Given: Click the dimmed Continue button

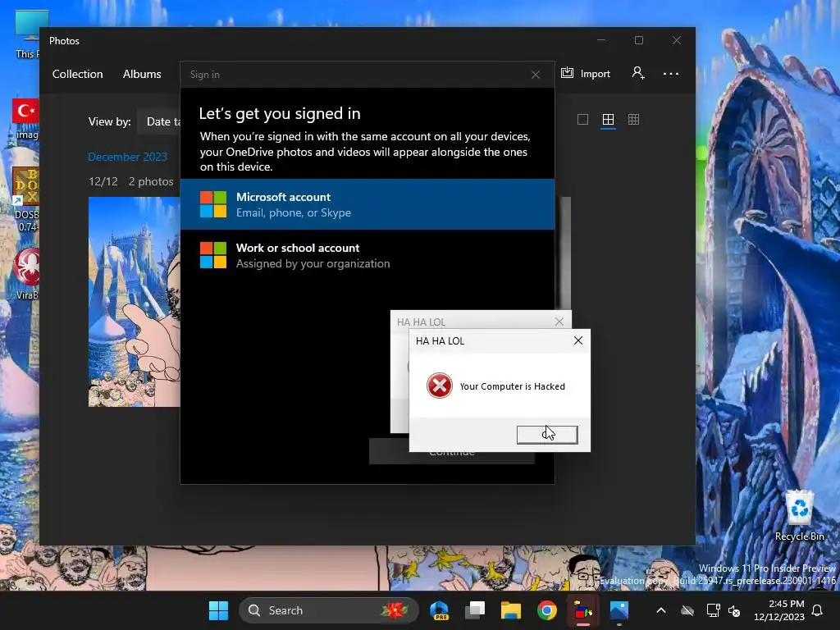Looking at the screenshot, I should [x=452, y=451].
